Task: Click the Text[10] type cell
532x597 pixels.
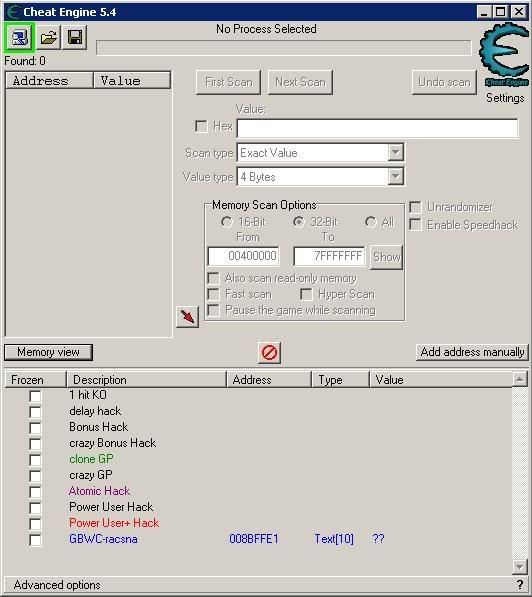Action: pyautogui.click(x=334, y=539)
